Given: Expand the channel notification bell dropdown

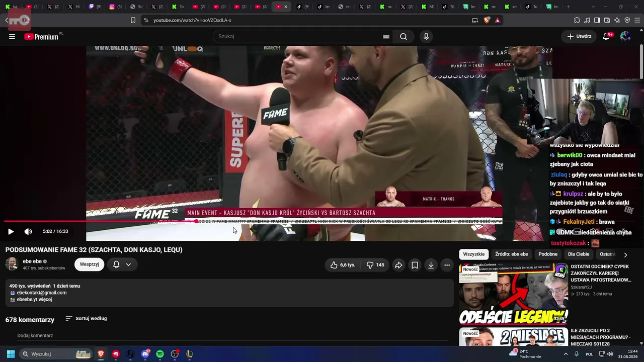Looking at the screenshot, I should coord(122,264).
